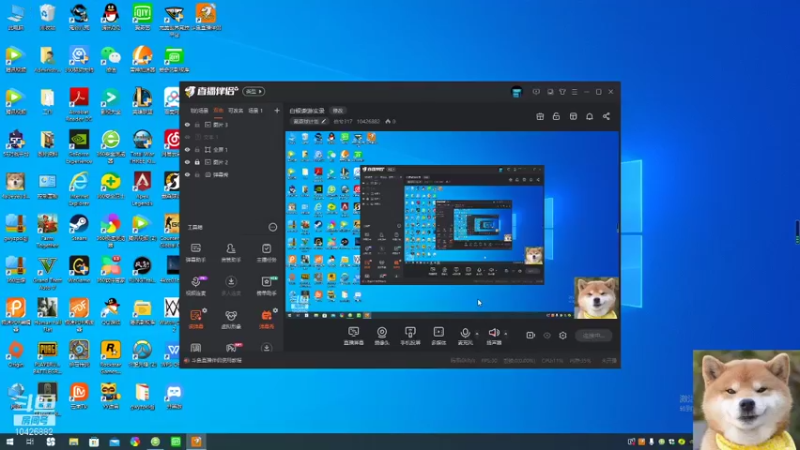Click the 连接中 start-stream button

[594, 335]
